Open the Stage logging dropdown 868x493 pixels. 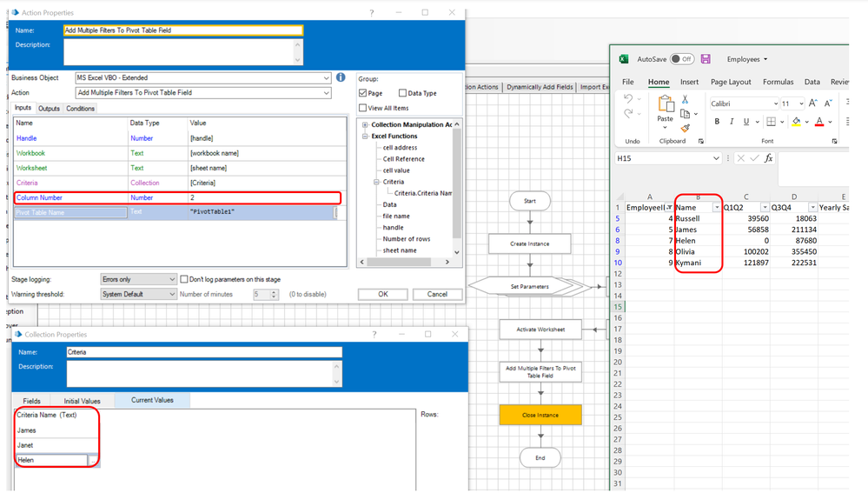[x=170, y=279]
